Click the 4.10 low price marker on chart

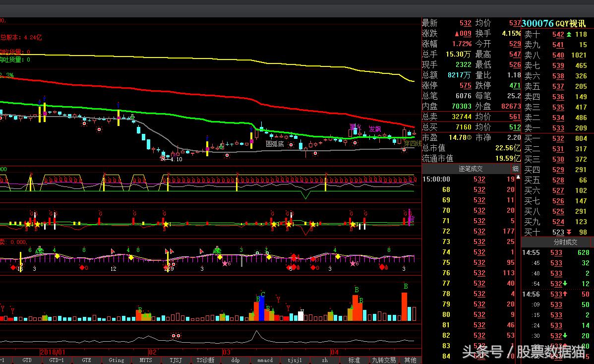pos(176,159)
